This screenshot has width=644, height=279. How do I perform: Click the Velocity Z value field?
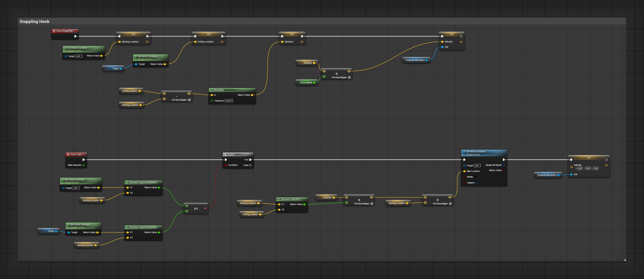click(596, 168)
